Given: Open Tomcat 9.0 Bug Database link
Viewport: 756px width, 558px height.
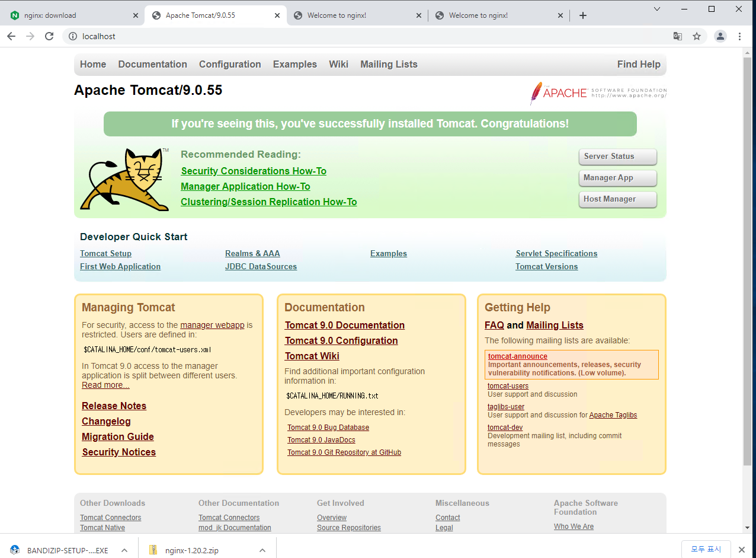Looking at the screenshot, I should coord(328,428).
